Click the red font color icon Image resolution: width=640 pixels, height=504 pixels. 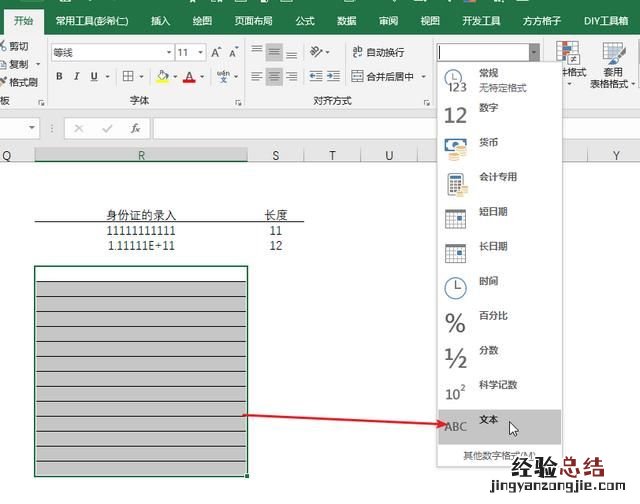click(x=188, y=76)
